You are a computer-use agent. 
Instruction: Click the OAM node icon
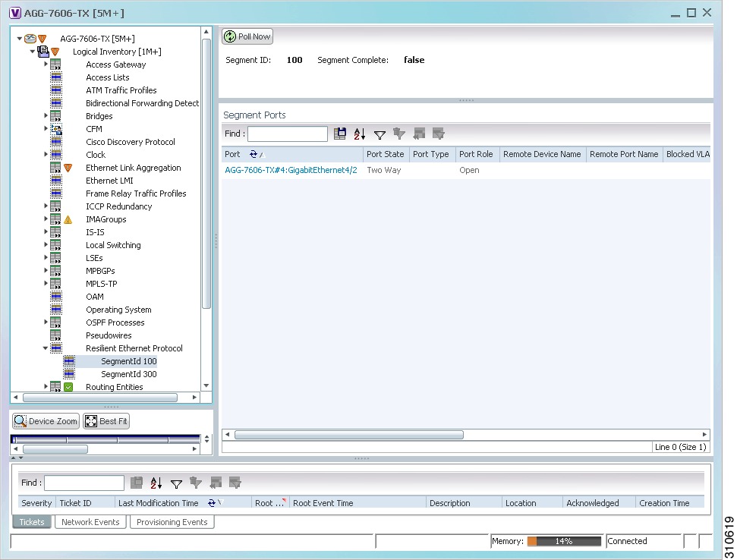click(56, 297)
